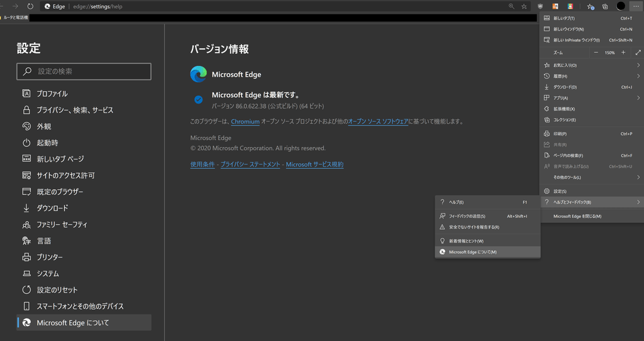Select 新しいタブ(T) menu item
This screenshot has height=341, width=644.
tap(591, 18)
